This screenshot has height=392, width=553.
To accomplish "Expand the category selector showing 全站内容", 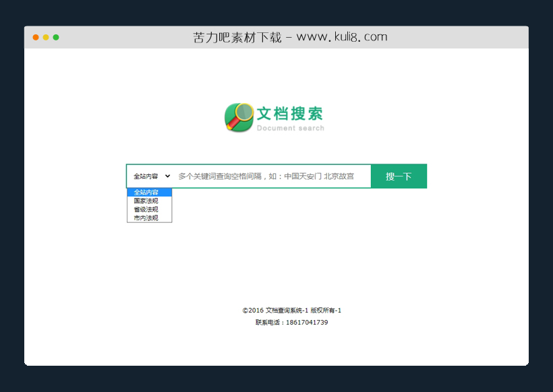I will pyautogui.click(x=145, y=176).
